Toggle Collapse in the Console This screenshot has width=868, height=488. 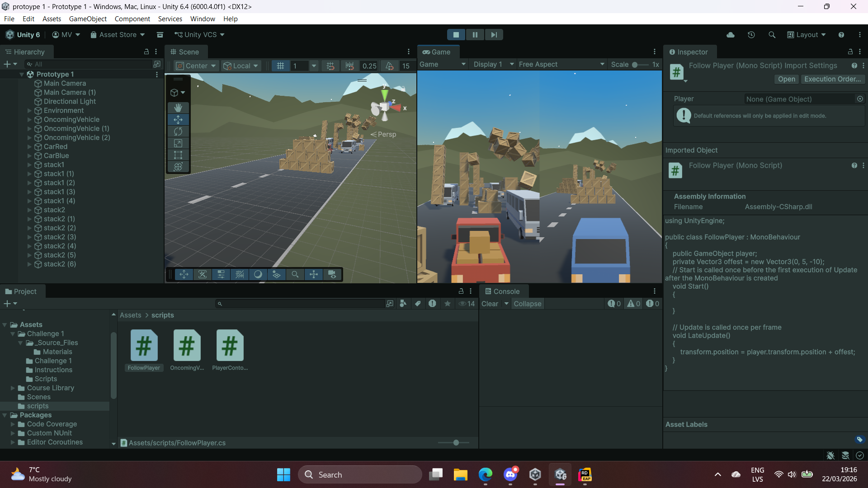pyautogui.click(x=527, y=304)
